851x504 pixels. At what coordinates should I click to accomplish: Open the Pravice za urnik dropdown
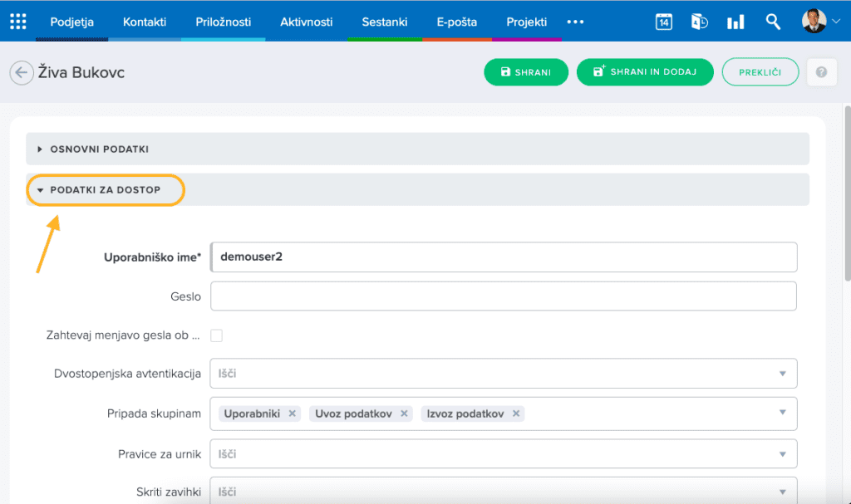coord(503,454)
